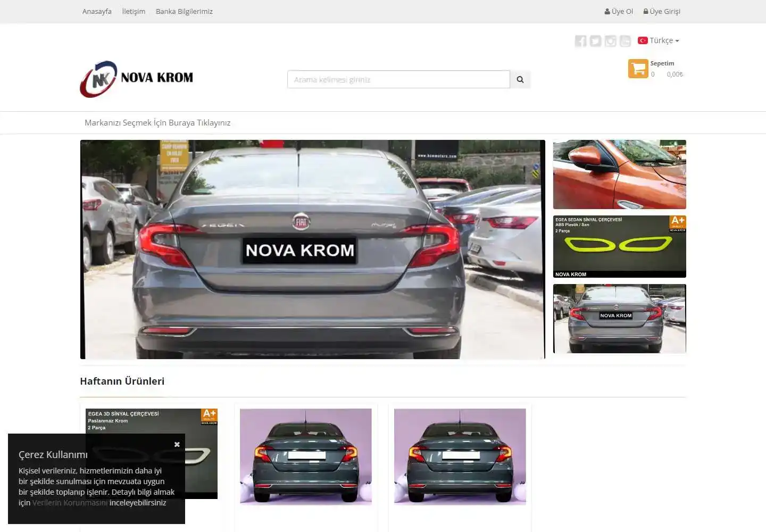
Task: Open the Twitter social icon
Action: (595, 41)
